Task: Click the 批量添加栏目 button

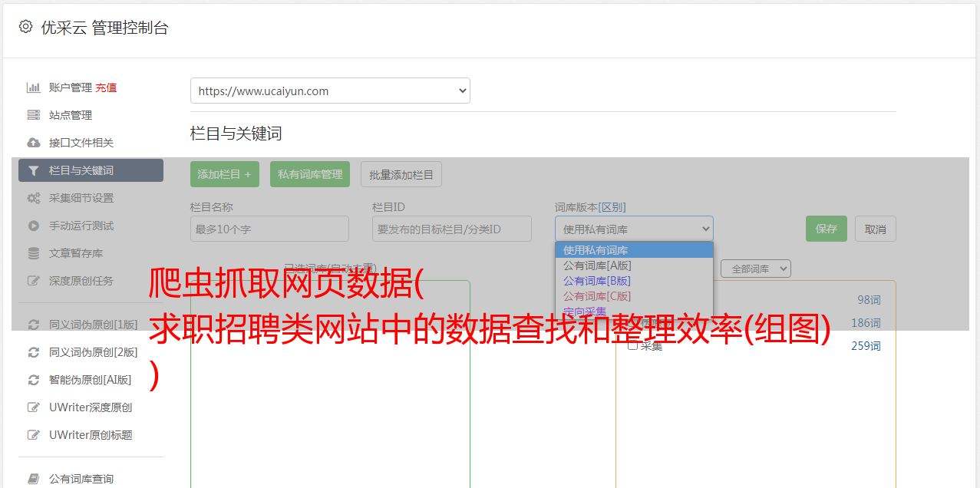Action: (401, 174)
